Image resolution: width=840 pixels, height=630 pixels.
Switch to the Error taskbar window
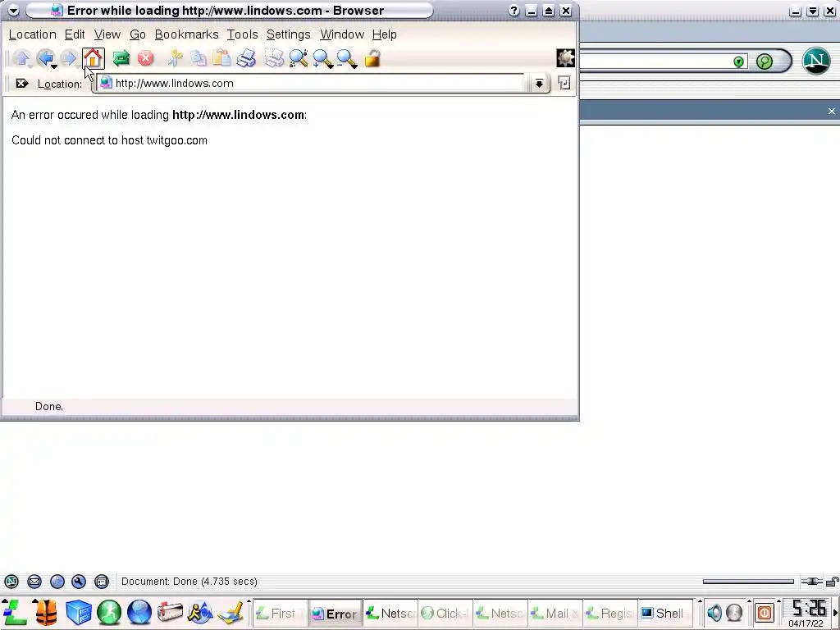[x=336, y=614]
